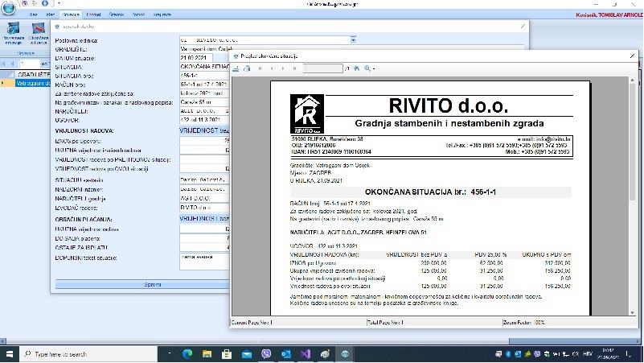This screenshot has height=363, width=644.
Task: Click the Spremi button
Action: tap(153, 284)
